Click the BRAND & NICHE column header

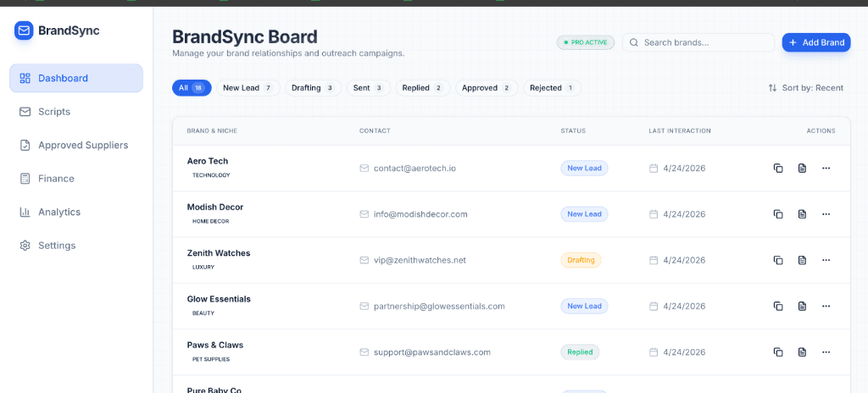pos(212,130)
